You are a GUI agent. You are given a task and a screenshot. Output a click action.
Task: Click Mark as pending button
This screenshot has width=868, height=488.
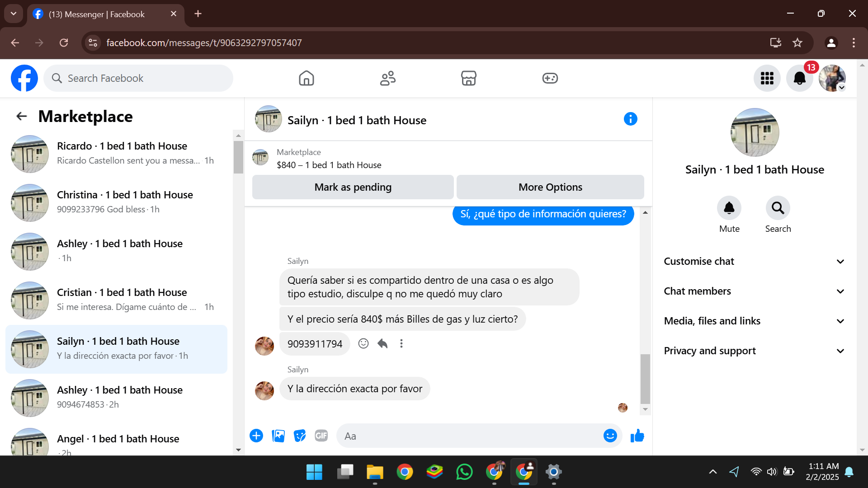(353, 187)
